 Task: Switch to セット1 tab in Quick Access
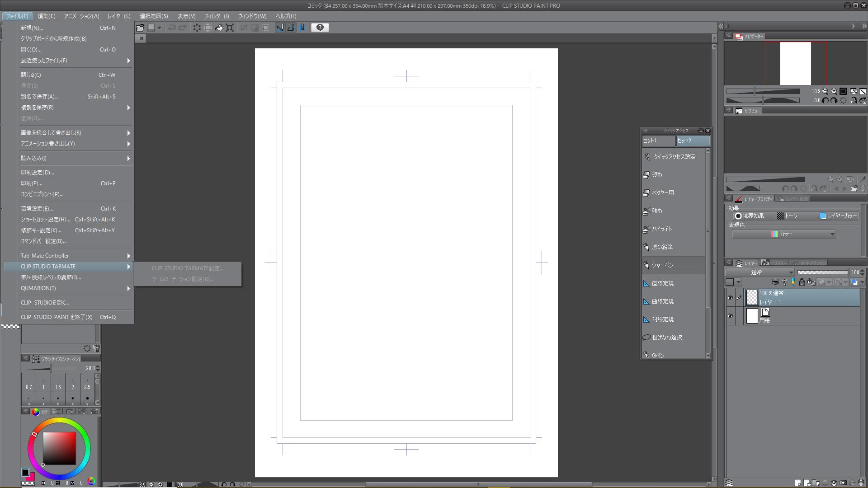(x=658, y=141)
